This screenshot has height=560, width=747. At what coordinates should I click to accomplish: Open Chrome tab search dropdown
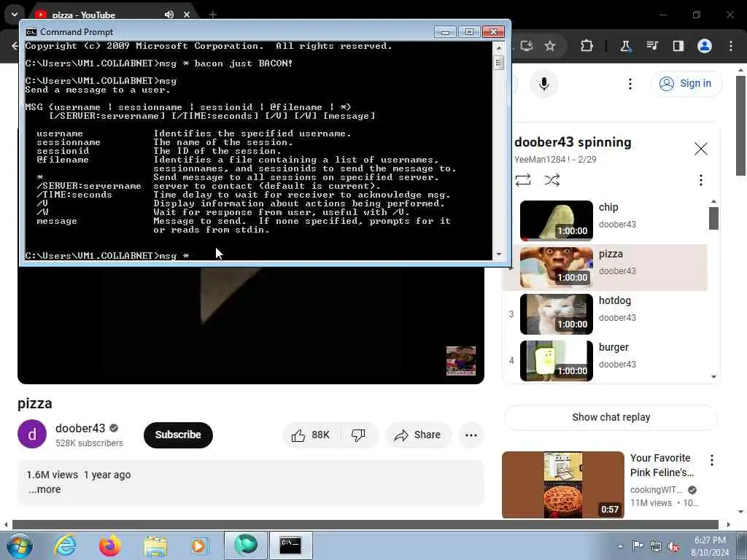(15, 15)
